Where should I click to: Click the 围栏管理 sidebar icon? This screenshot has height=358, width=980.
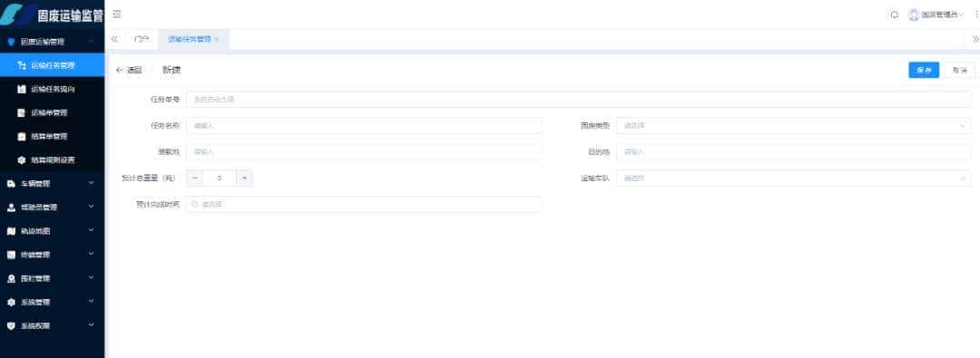pos(11,278)
